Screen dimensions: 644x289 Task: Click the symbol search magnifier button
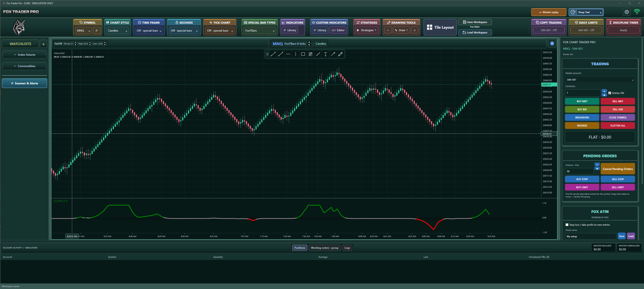(97, 30)
